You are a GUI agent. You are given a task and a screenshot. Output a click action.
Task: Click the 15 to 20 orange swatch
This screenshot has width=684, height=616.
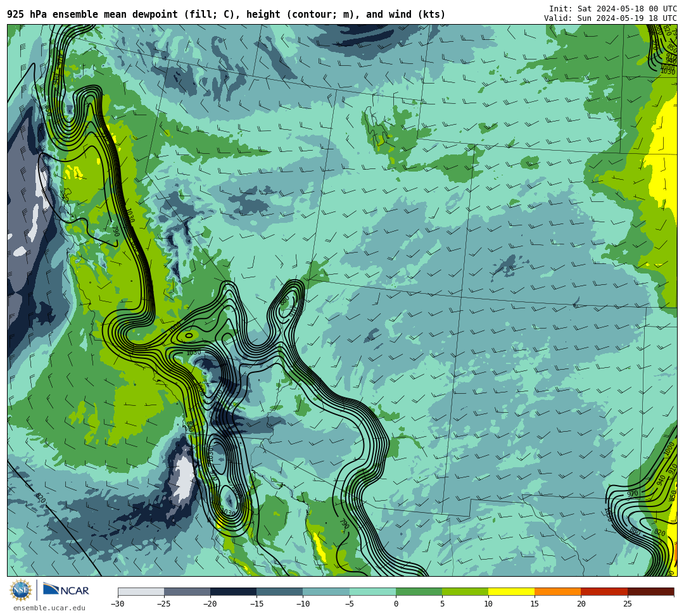tap(558, 591)
